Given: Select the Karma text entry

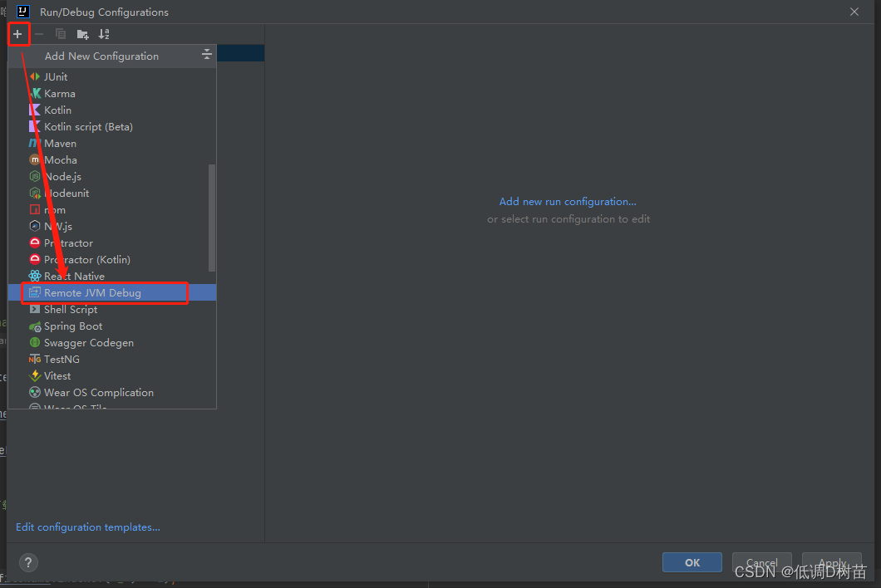Looking at the screenshot, I should tap(60, 93).
